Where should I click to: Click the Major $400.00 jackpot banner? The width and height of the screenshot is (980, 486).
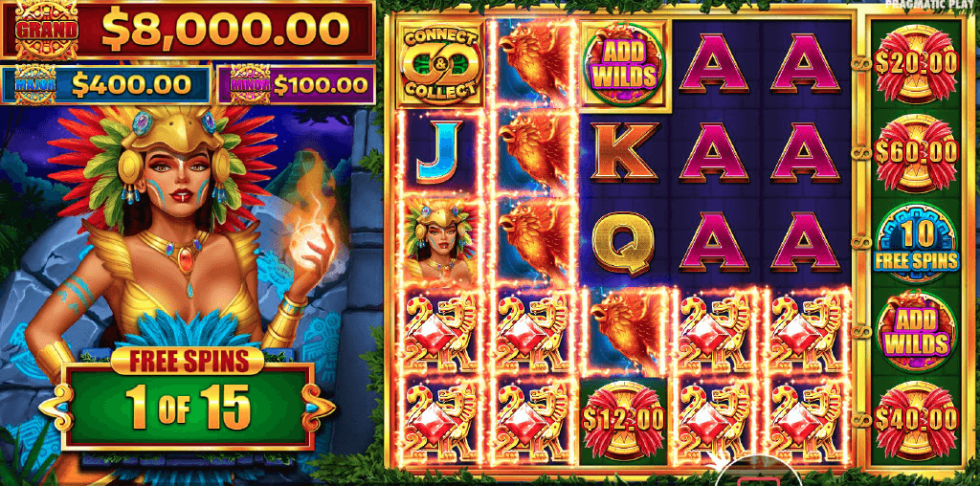pos(105,84)
